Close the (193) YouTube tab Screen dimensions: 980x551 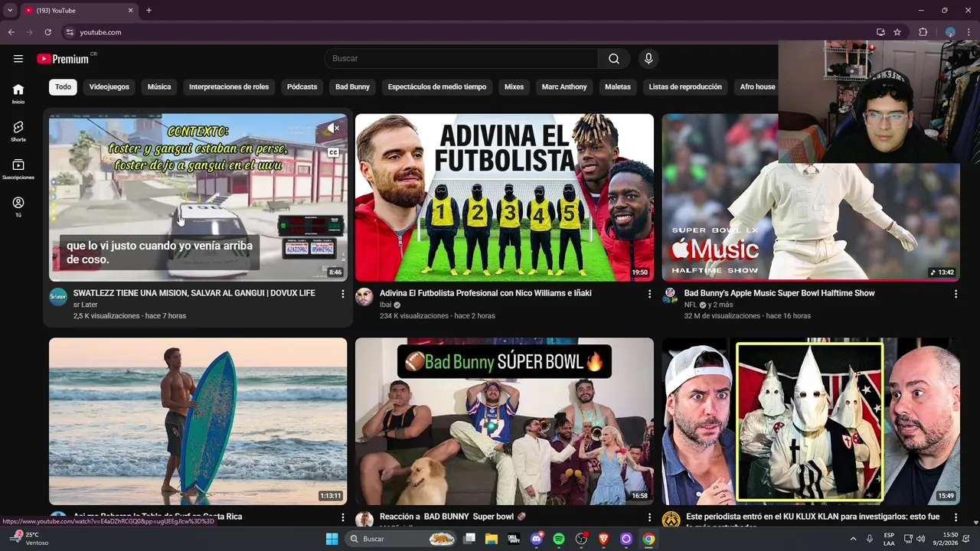[130, 11]
